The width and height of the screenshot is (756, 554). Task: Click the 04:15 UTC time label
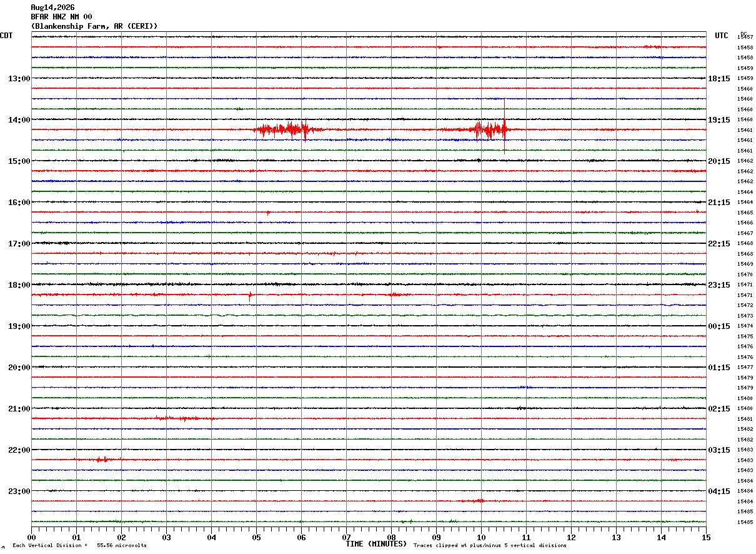719,491
